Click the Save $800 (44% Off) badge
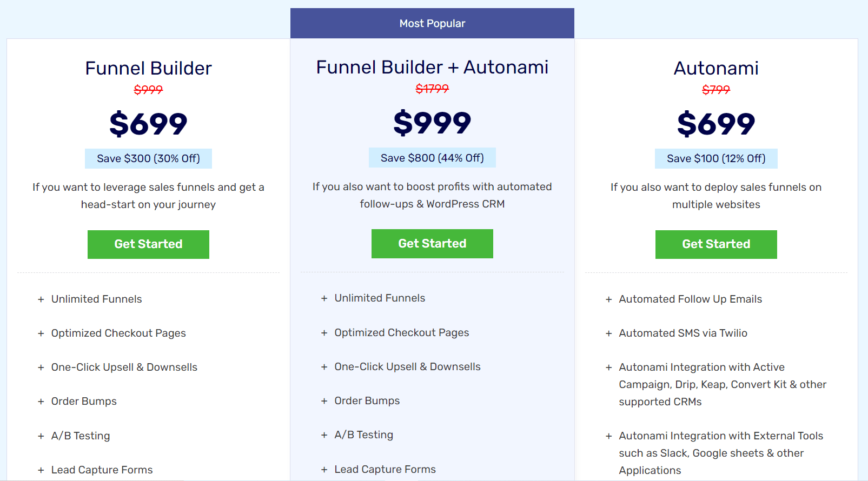 432,157
